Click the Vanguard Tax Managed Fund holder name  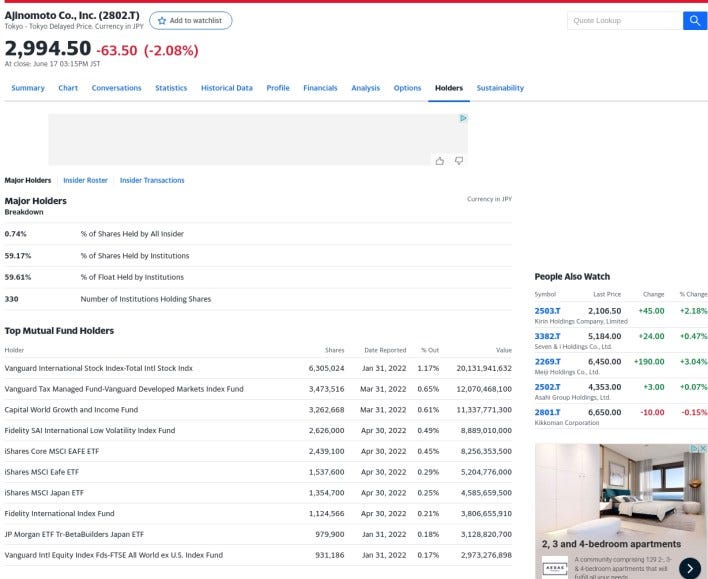click(124, 389)
